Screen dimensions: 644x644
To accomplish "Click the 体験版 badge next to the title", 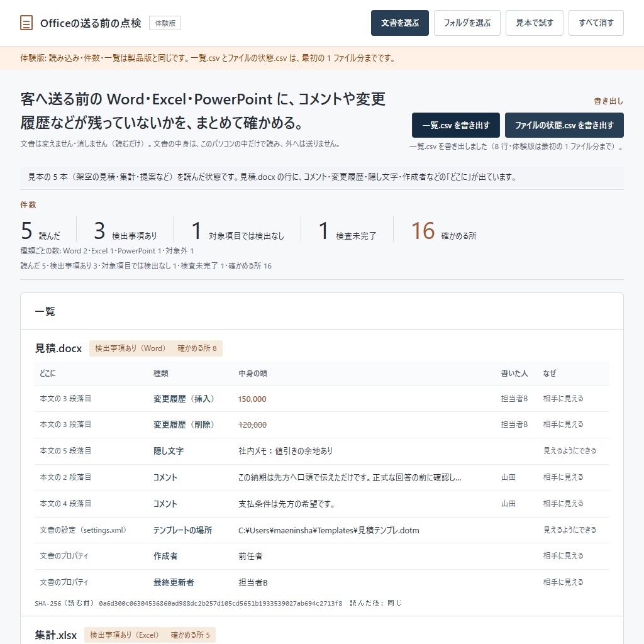I will [165, 23].
